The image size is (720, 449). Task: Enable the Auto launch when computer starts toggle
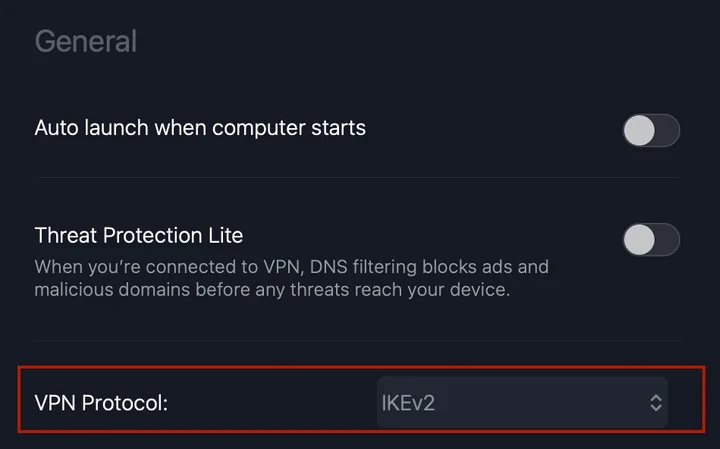click(651, 130)
